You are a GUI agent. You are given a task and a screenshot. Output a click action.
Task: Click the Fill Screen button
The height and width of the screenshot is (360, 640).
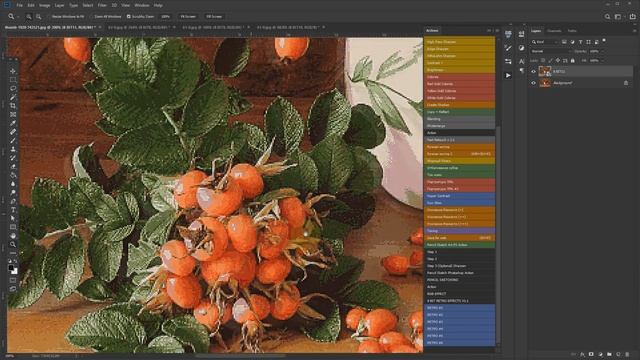pyautogui.click(x=214, y=17)
